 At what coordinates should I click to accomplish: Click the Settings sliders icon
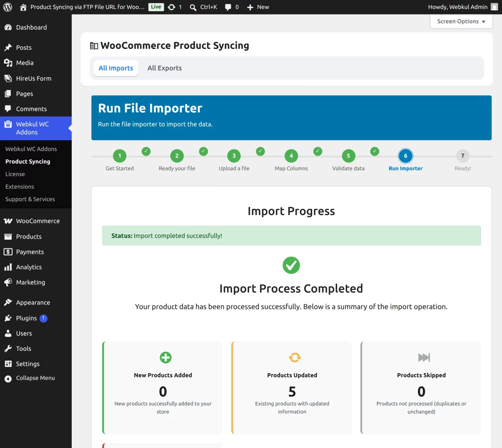tap(8, 364)
